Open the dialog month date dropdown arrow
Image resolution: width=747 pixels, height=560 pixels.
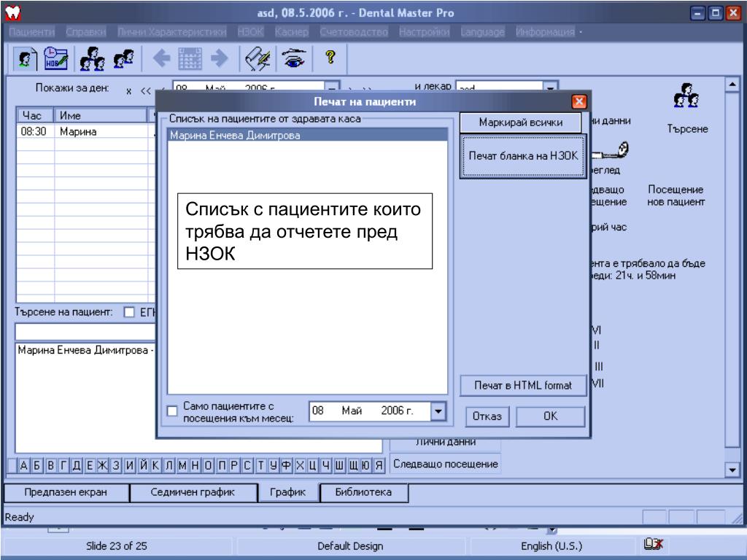pos(438,411)
